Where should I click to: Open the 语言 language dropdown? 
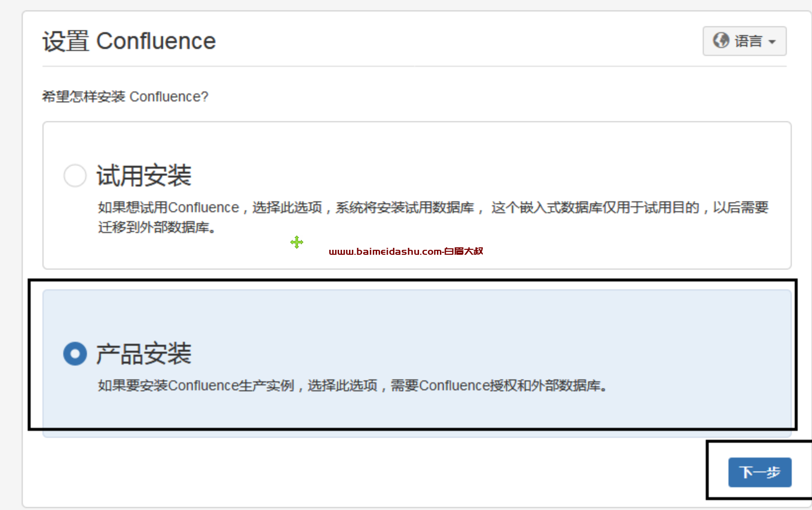[x=744, y=41]
